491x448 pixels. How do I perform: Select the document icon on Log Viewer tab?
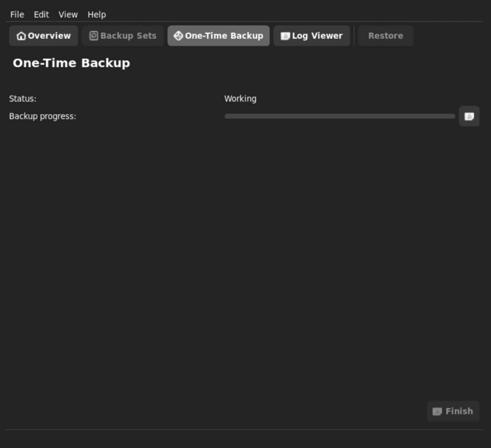[285, 35]
